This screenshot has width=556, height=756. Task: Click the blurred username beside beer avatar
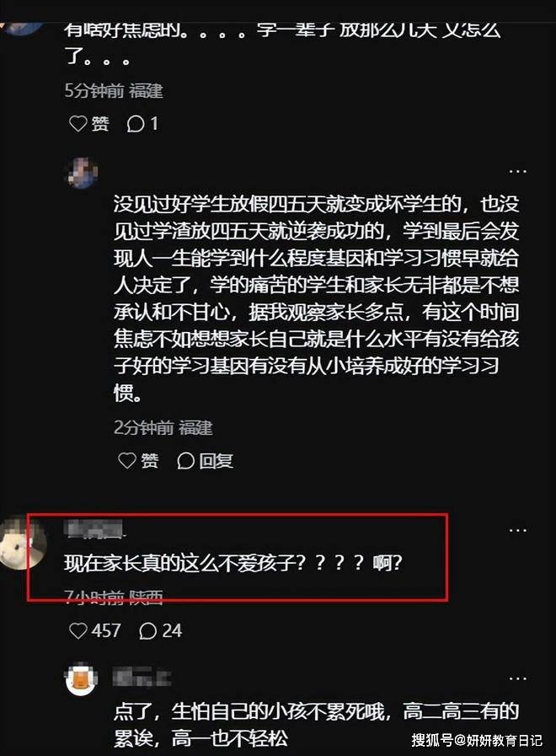tap(142, 678)
